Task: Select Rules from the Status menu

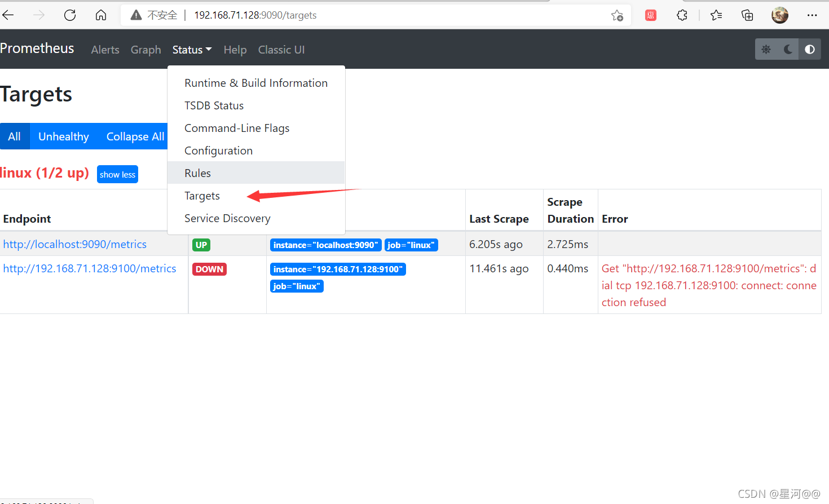Action: point(256,173)
